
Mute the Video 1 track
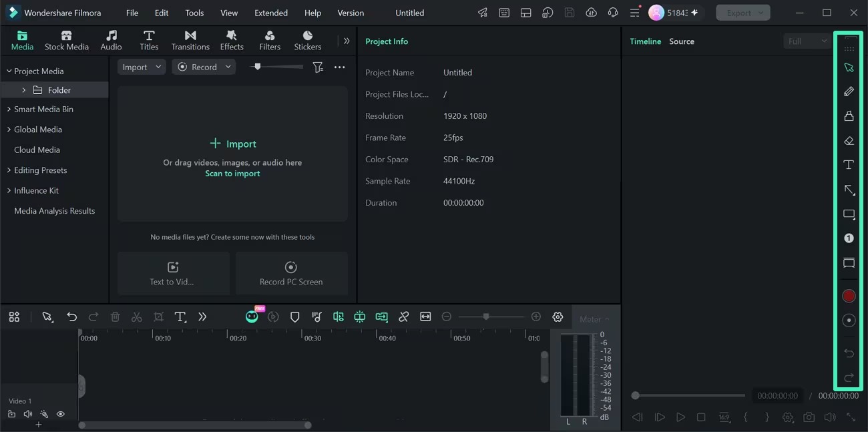[x=27, y=414]
